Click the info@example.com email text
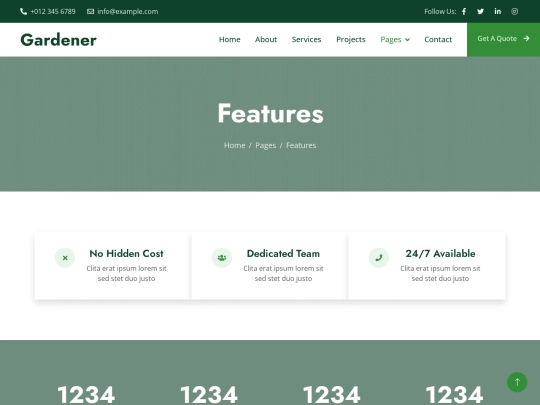 pos(128,12)
